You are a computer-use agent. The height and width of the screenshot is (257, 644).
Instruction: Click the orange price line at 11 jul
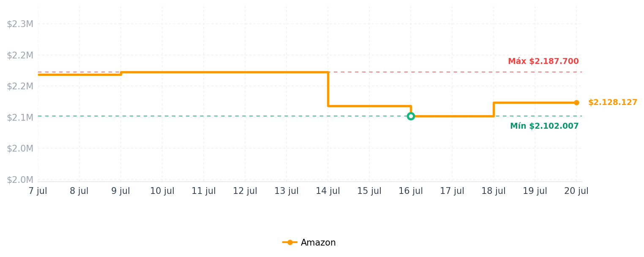[204, 72]
